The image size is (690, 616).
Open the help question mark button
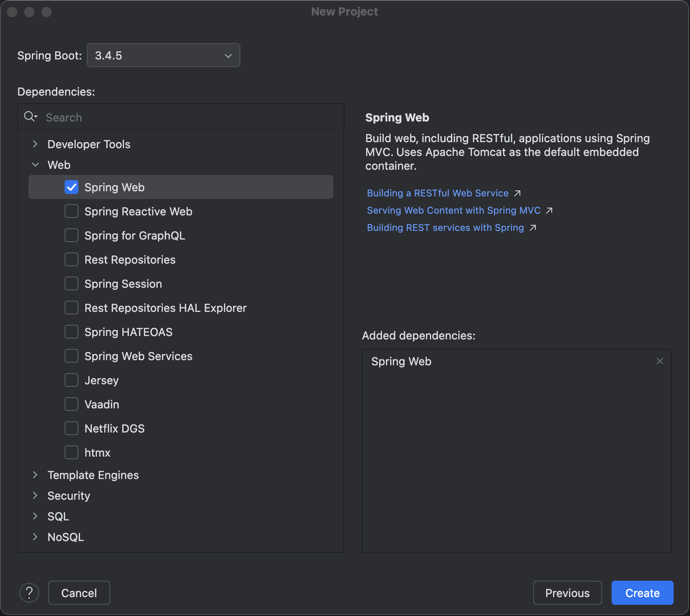click(29, 593)
